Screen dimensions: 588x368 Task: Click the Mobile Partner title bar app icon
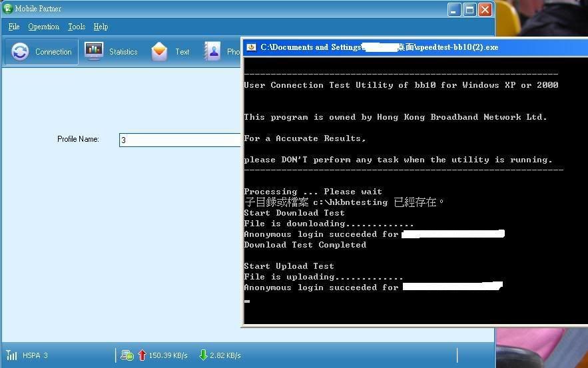7,8
